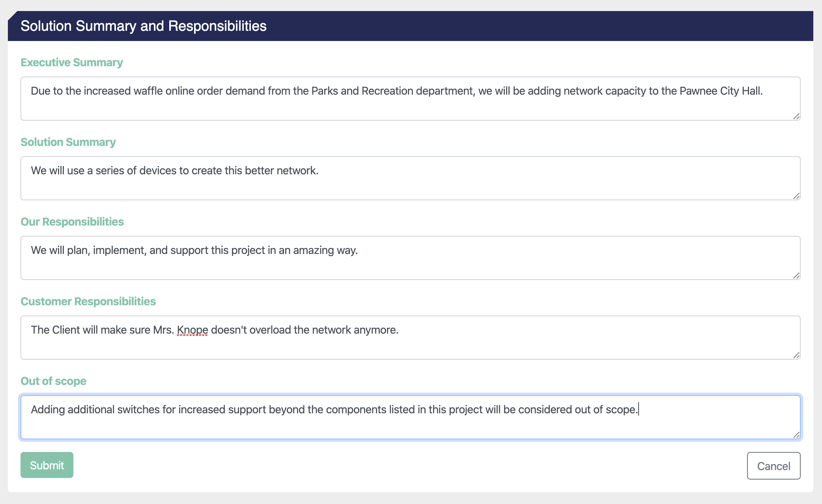
Task: Click the Submit button
Action: coord(47,465)
